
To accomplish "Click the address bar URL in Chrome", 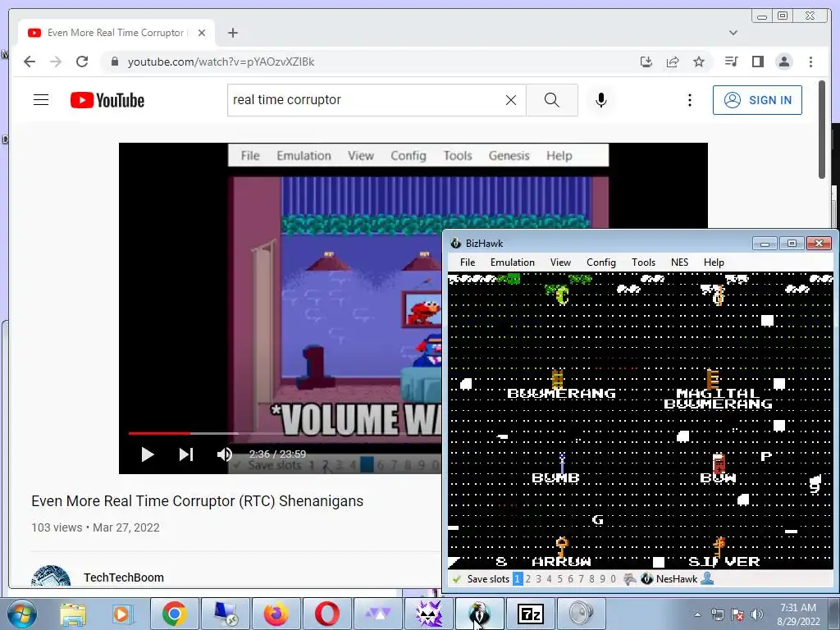I will pyautogui.click(x=221, y=62).
